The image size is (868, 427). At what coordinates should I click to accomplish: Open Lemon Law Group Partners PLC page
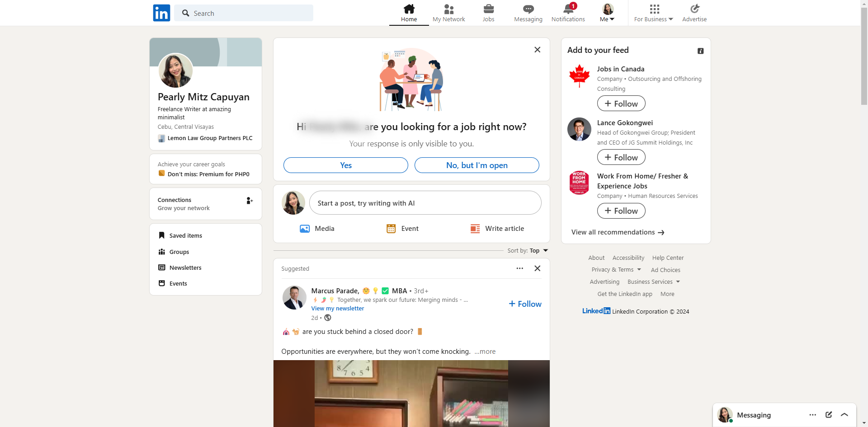coord(205,138)
